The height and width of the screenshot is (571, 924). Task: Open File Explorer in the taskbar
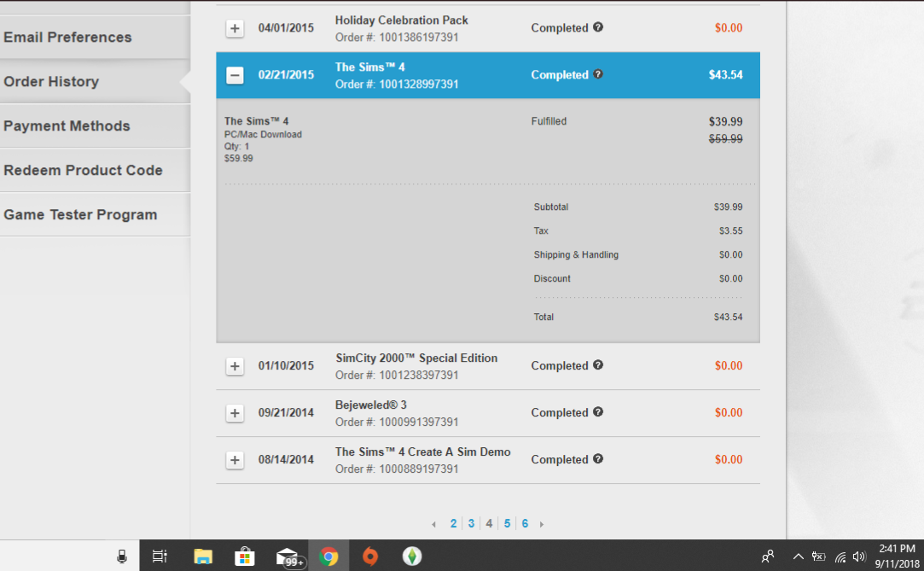(x=203, y=556)
